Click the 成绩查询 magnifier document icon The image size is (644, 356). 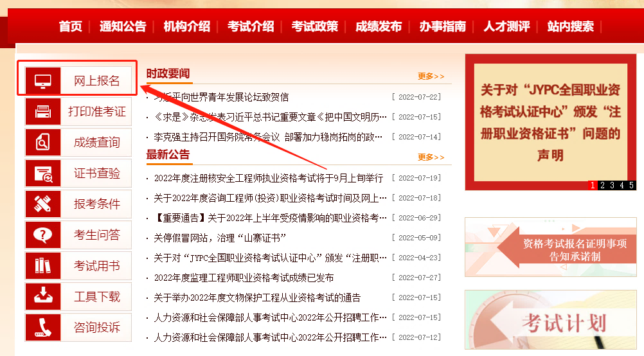click(42, 142)
